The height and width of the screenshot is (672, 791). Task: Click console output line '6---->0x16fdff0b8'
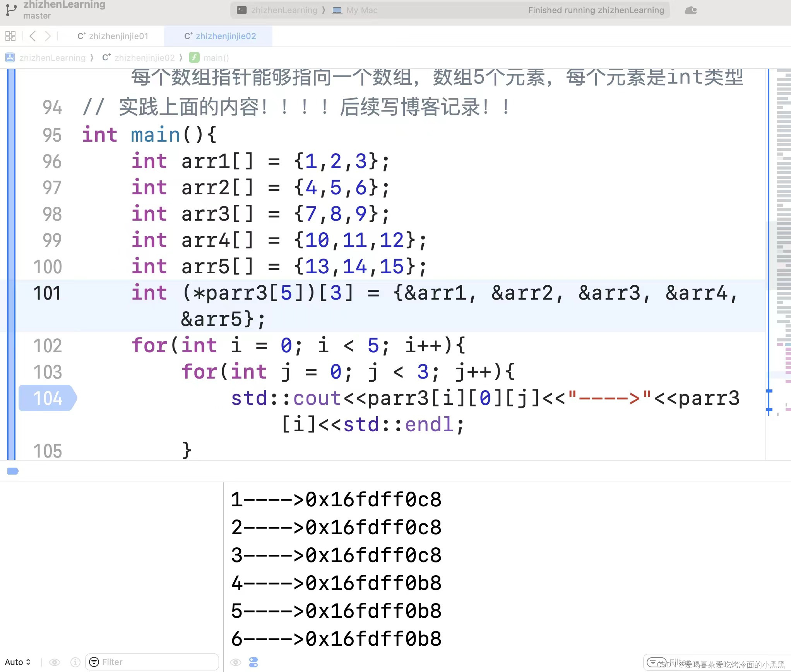click(x=336, y=639)
